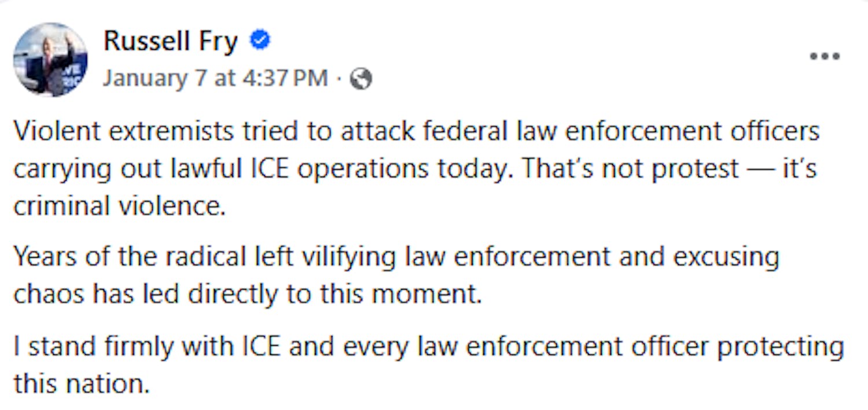Click the phrase "criminal violence."

coord(119,206)
